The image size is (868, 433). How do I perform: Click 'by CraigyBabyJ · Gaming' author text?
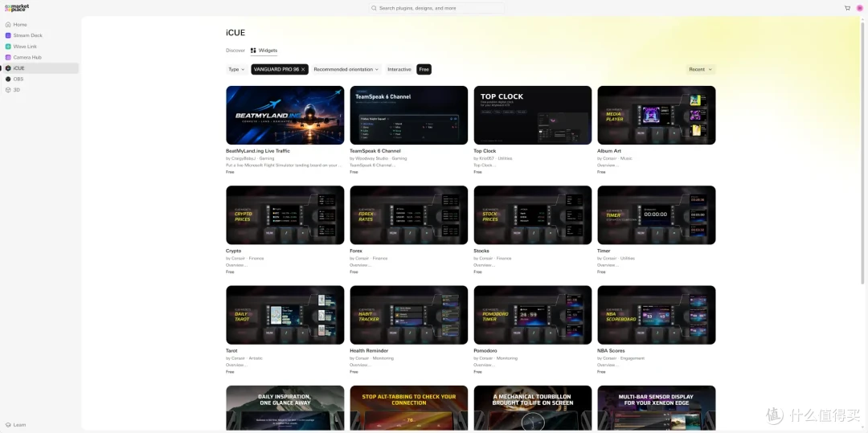(250, 158)
